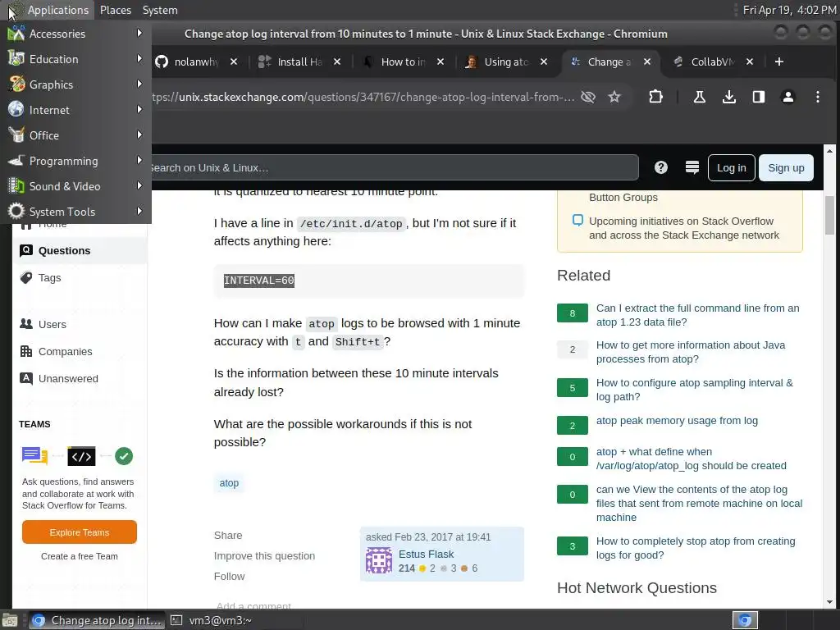Viewport: 840px width, 630px height.
Task: Open 'Can I extract the full command line' question
Action: (697, 315)
